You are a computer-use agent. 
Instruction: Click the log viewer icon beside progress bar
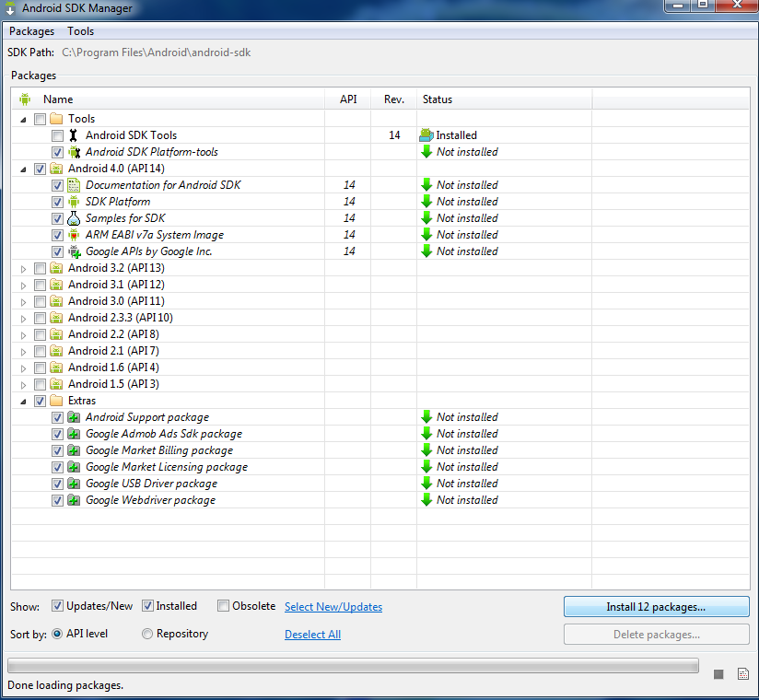(x=742, y=673)
